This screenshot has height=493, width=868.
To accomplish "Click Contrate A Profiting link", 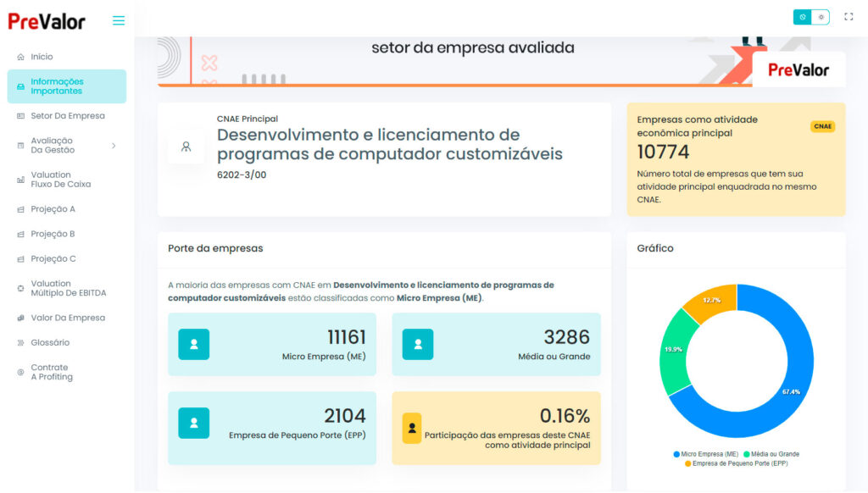I will (52, 372).
